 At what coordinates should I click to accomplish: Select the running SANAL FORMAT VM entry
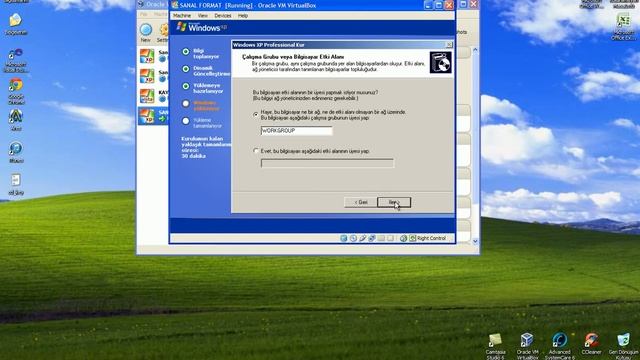pyautogui.click(x=153, y=116)
